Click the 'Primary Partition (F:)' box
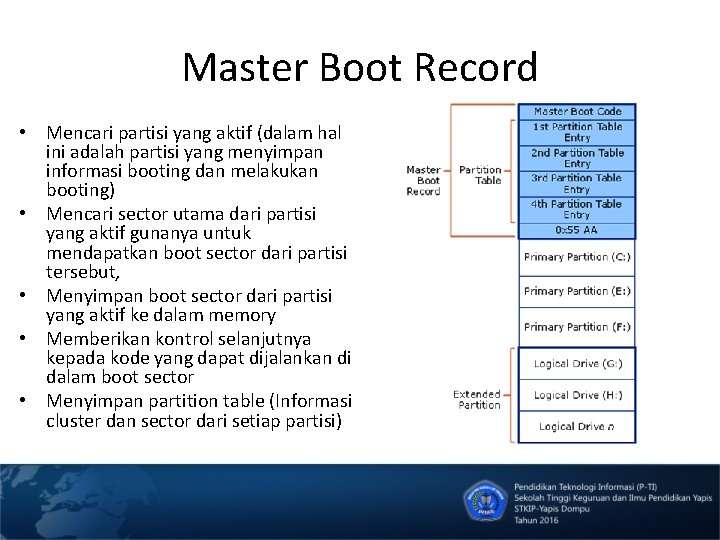720x540 pixels. pos(577,327)
